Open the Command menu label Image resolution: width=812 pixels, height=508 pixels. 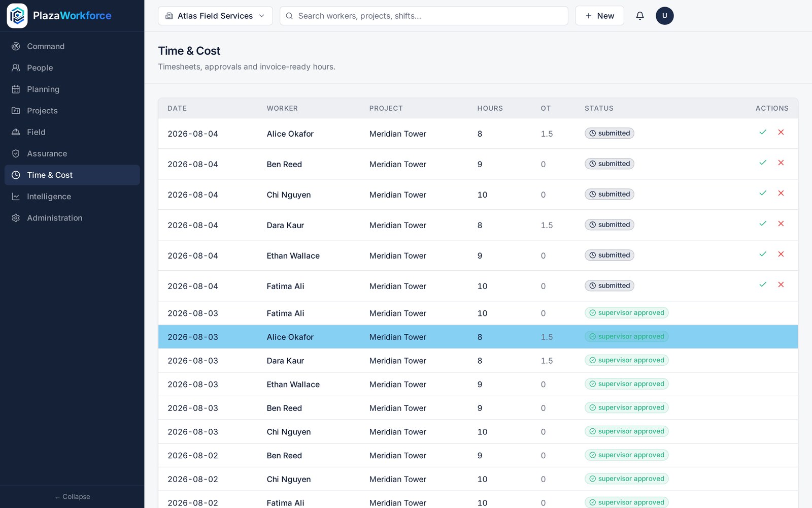pos(46,46)
